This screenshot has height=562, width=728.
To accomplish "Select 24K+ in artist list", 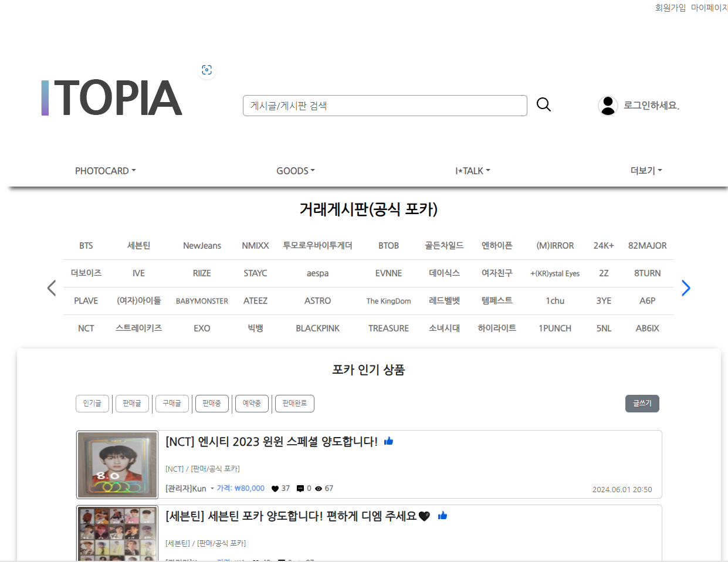I will pyautogui.click(x=604, y=246).
